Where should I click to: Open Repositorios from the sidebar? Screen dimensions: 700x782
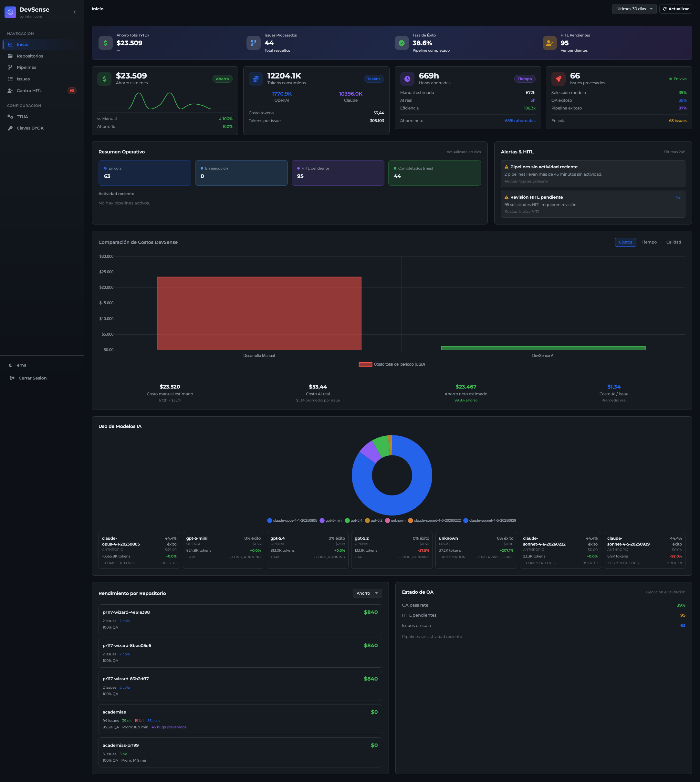click(x=30, y=56)
